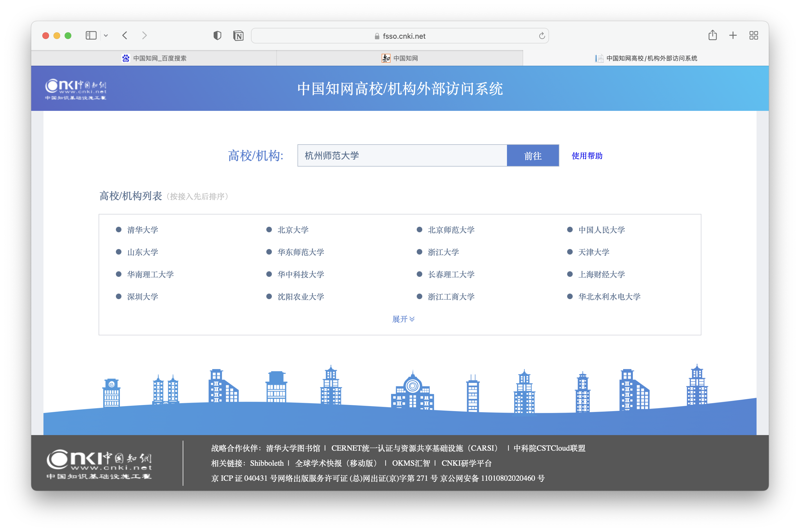Pick 上海财经大学 from the list
Image resolution: width=800 pixels, height=532 pixels.
(601, 274)
